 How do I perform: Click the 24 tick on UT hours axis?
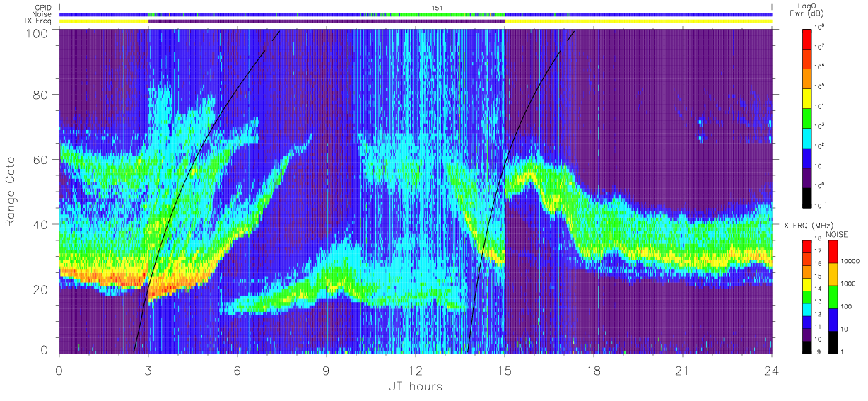tap(771, 370)
